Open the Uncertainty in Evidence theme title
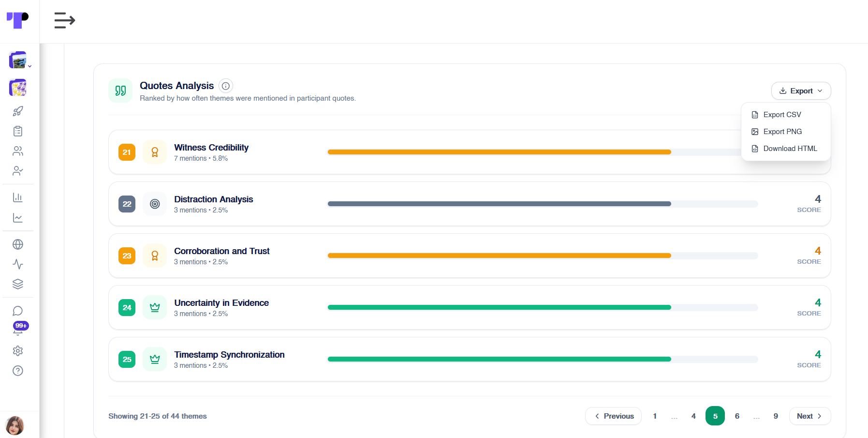 tap(221, 303)
